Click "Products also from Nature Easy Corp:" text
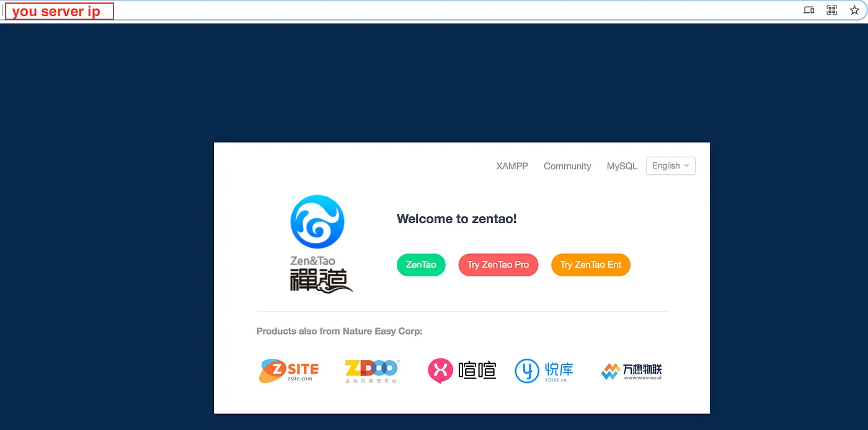The width and height of the screenshot is (868, 430). [339, 331]
